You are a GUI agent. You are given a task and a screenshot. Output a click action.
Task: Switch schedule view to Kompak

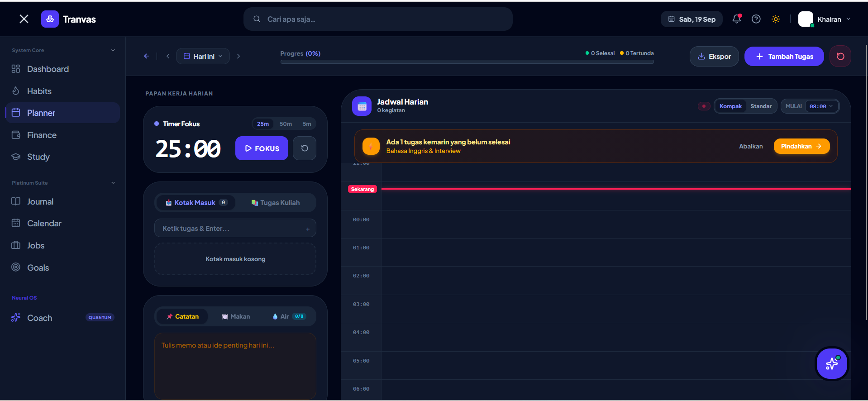(x=730, y=106)
